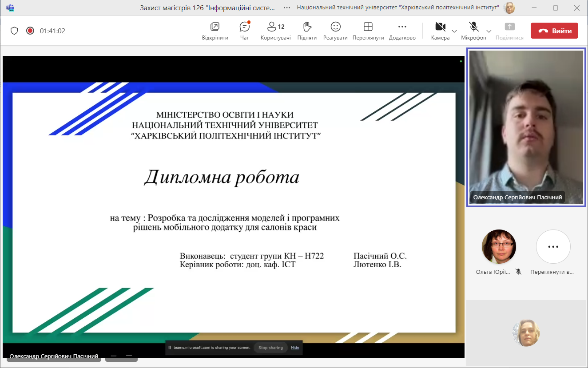The height and width of the screenshot is (368, 588).
Task: Raise hand with Підняти button
Action: [307, 31]
